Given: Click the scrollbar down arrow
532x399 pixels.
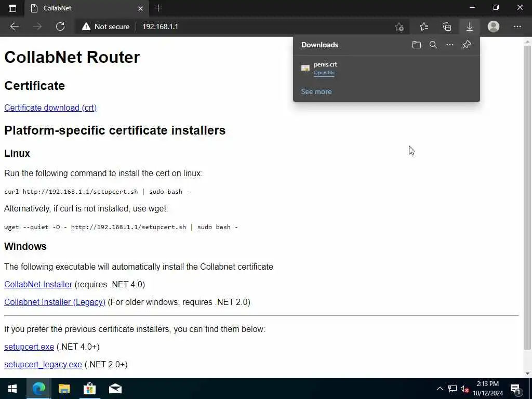Looking at the screenshot, I should (x=527, y=374).
